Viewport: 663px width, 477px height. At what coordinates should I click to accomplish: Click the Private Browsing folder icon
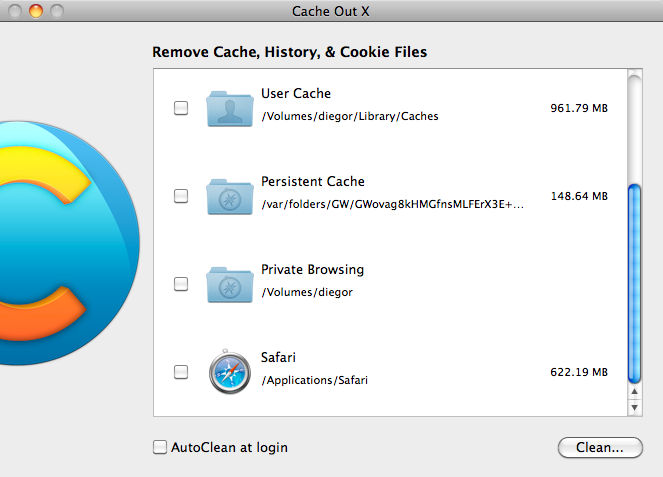coord(230,285)
